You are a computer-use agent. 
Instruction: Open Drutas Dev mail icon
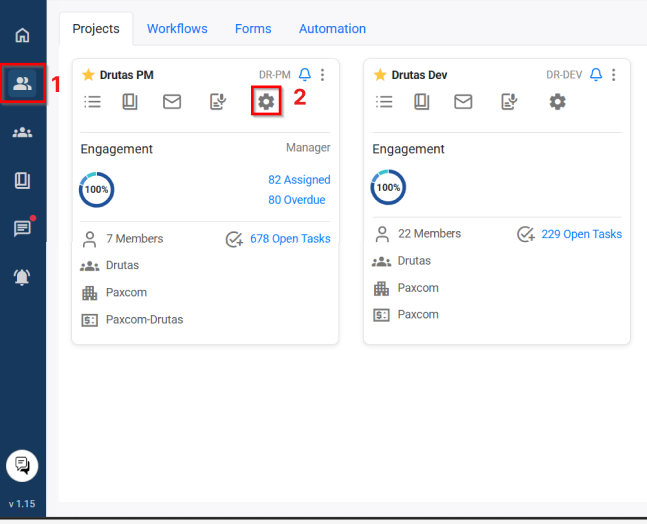[x=463, y=101]
